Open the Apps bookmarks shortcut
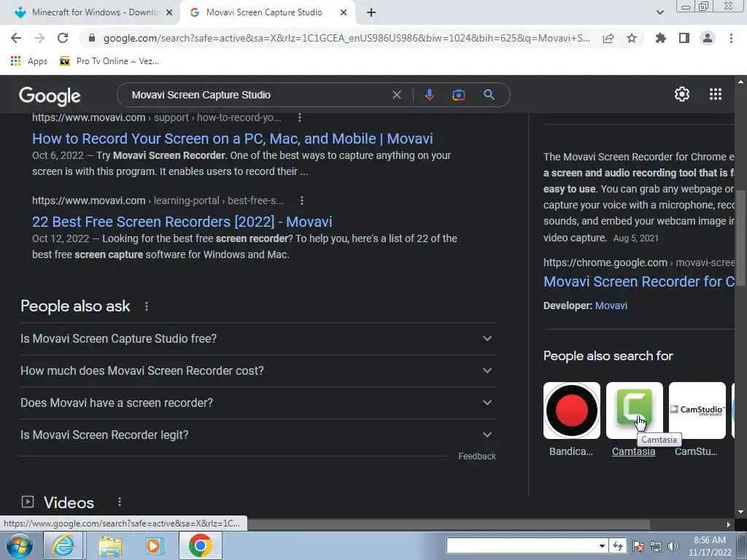The width and height of the screenshot is (747, 560). click(29, 61)
